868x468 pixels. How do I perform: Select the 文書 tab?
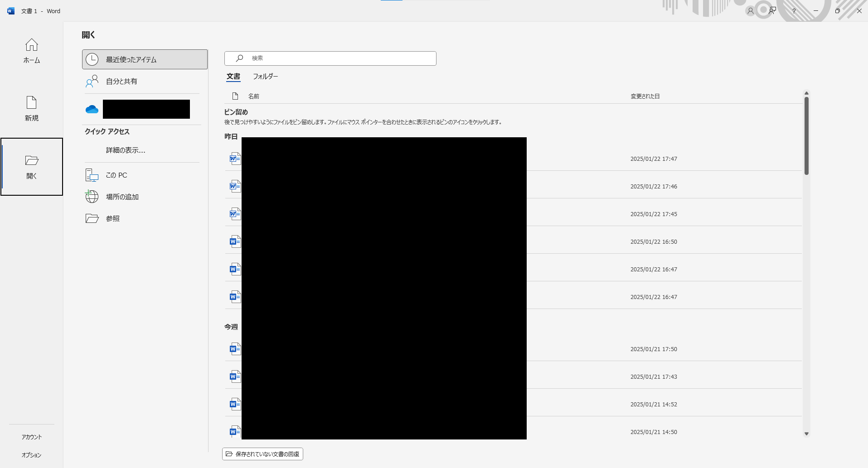233,77
